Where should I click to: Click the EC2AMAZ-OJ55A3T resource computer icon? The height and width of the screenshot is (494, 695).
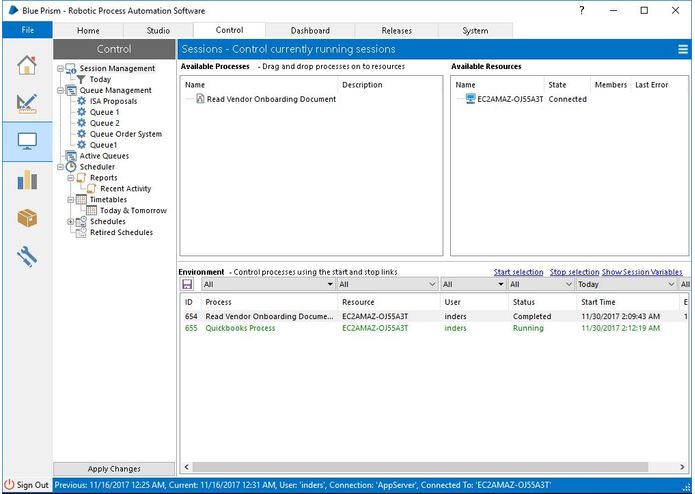click(x=470, y=99)
